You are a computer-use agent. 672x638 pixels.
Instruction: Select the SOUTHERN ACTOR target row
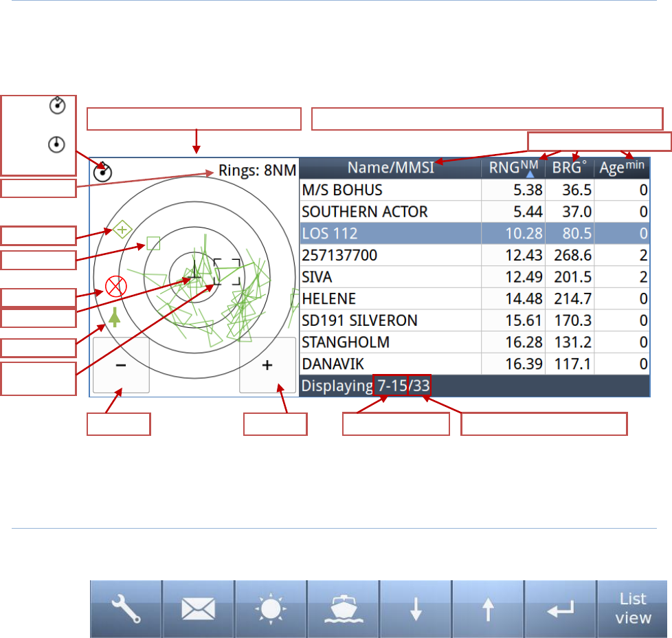(x=474, y=212)
